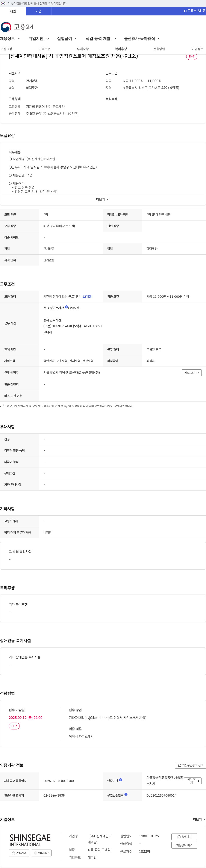The height and width of the screenshot is (868, 206).
Task: Jump to the 복리후생 section tab
Action: [121, 49]
